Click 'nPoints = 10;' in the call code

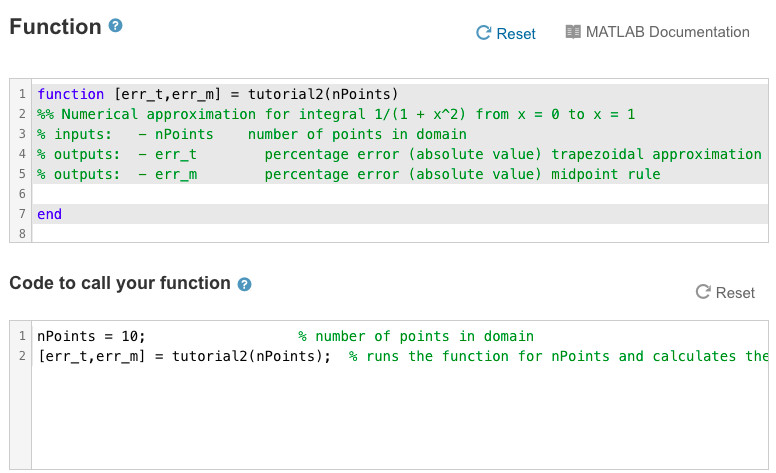[91, 336]
